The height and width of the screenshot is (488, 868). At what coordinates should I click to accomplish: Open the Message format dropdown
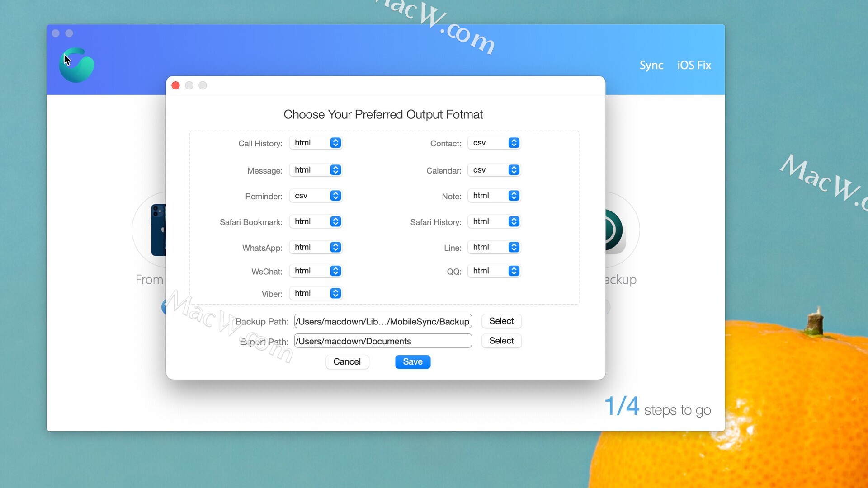click(x=316, y=170)
